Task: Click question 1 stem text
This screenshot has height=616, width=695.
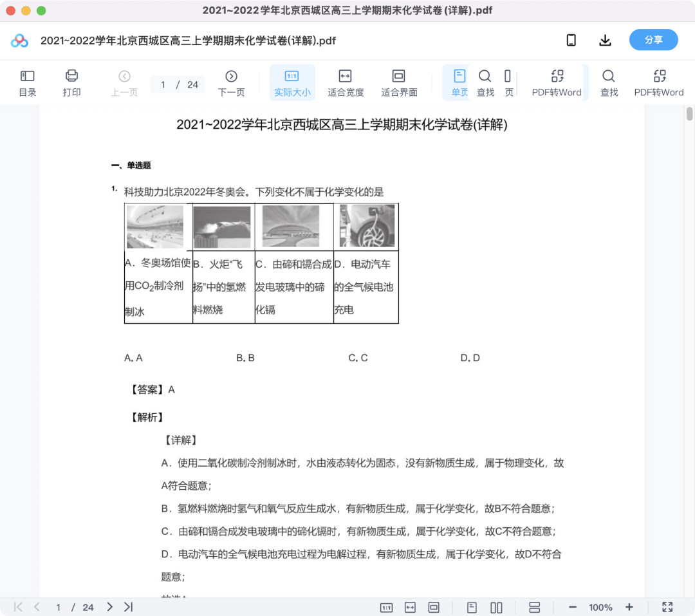Action: pos(254,192)
